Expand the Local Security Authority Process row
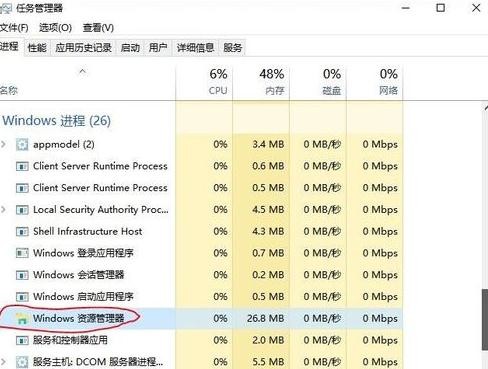Image resolution: width=488 pixels, height=369 pixels. click(x=4, y=210)
